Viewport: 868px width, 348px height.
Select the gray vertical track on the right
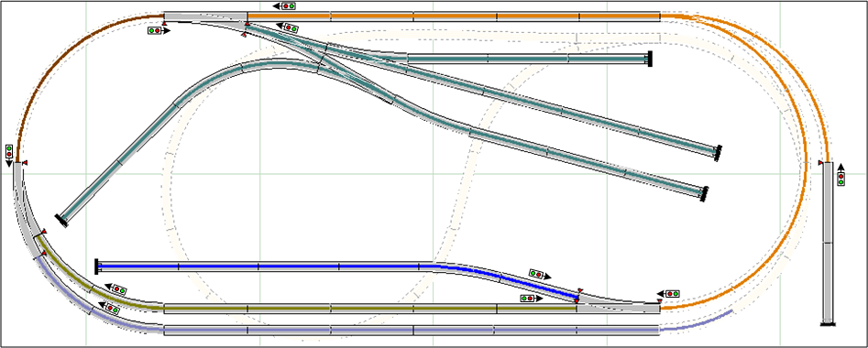pyautogui.click(x=828, y=243)
